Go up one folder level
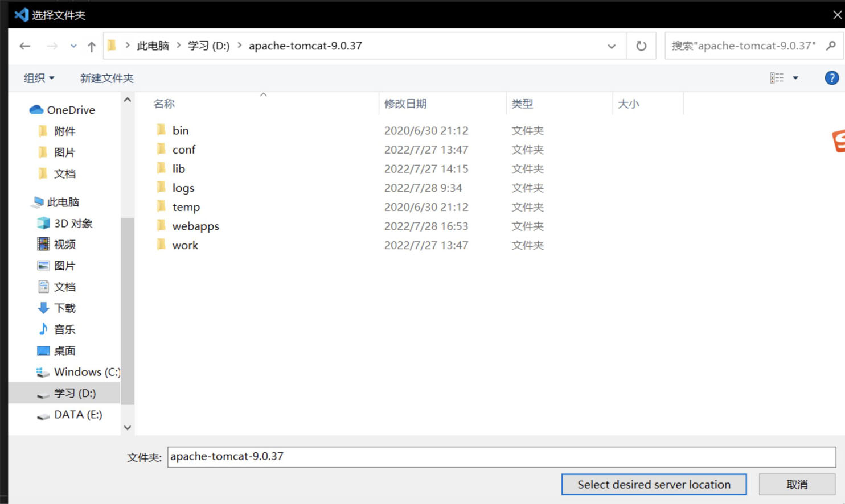Viewport: 845px width, 504px height. click(x=91, y=46)
